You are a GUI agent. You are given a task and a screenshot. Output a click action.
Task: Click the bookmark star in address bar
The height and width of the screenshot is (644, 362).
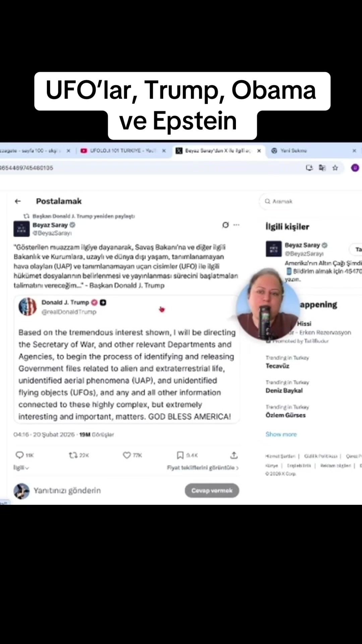pos(335,168)
